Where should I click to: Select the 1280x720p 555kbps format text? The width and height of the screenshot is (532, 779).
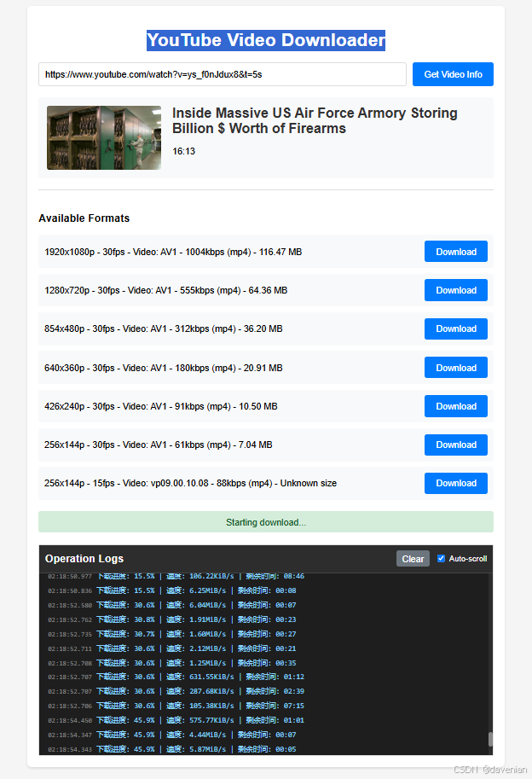[x=165, y=290]
